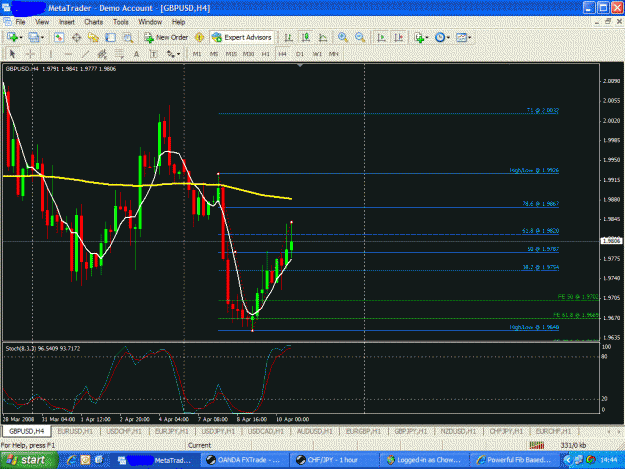
Task: Switch to MN monthly timeframe
Action: (x=334, y=54)
